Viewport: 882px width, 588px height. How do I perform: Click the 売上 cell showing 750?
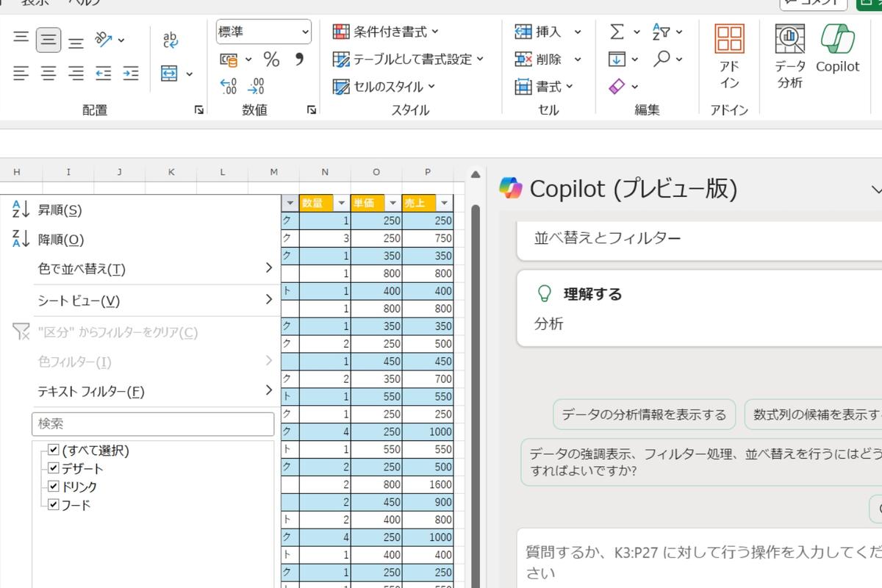click(428, 238)
